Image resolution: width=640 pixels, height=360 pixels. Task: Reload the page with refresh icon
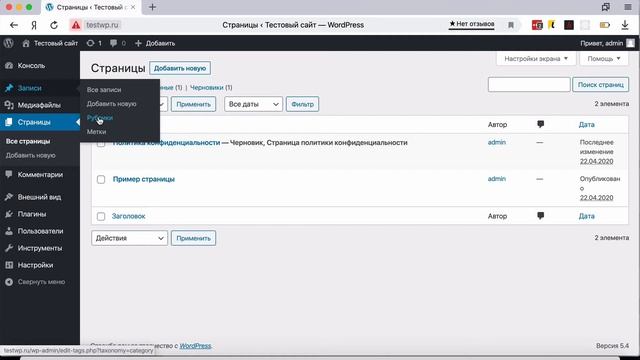pos(54,25)
